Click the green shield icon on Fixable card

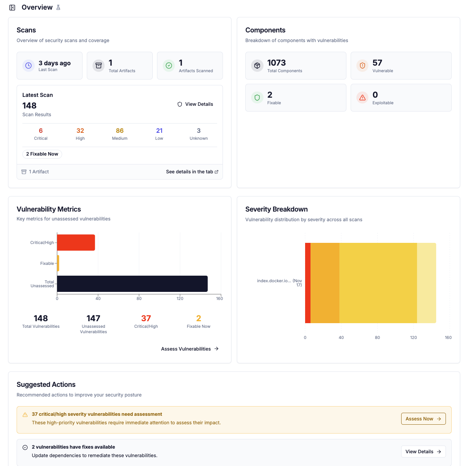tap(257, 97)
